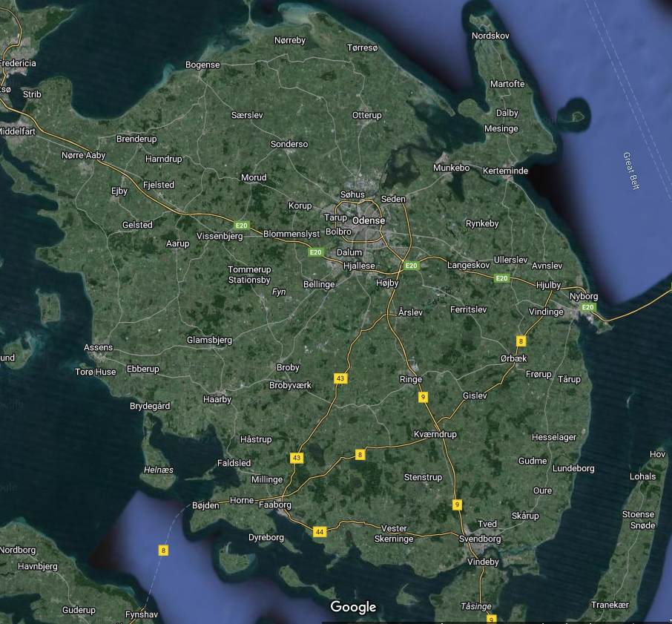Click the route 9 shield below Ringe
Image resolution: width=672 pixels, height=624 pixels.
point(423,397)
